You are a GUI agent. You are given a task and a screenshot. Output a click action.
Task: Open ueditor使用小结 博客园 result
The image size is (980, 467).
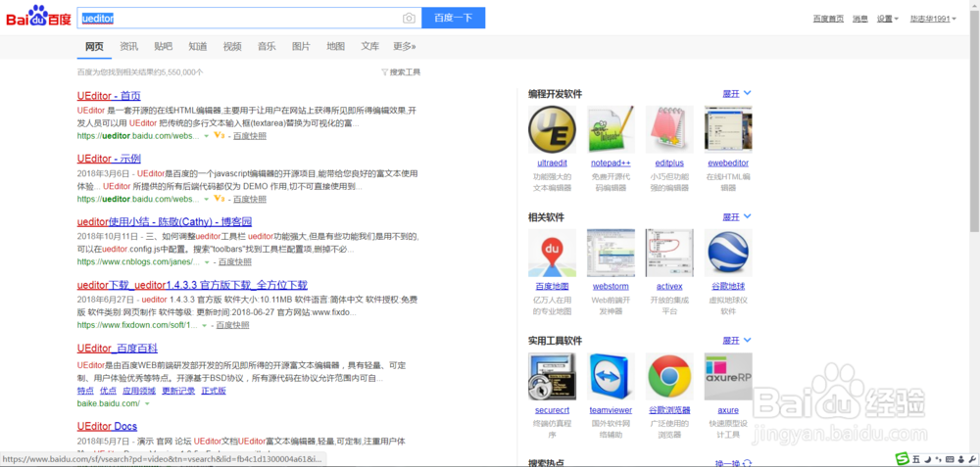pyautogui.click(x=165, y=221)
